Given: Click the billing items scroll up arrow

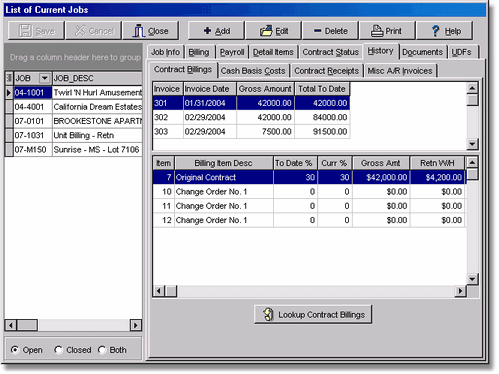Looking at the screenshot, I should [x=472, y=163].
